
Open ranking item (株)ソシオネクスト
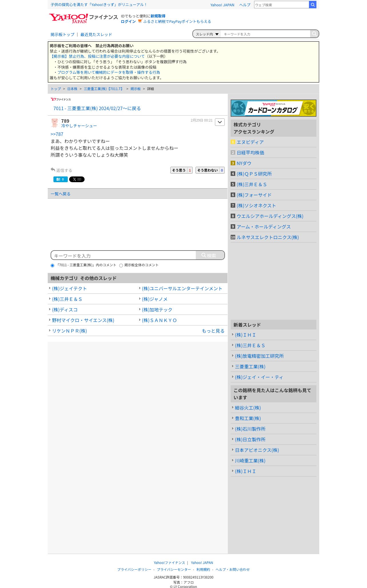coord(256,206)
